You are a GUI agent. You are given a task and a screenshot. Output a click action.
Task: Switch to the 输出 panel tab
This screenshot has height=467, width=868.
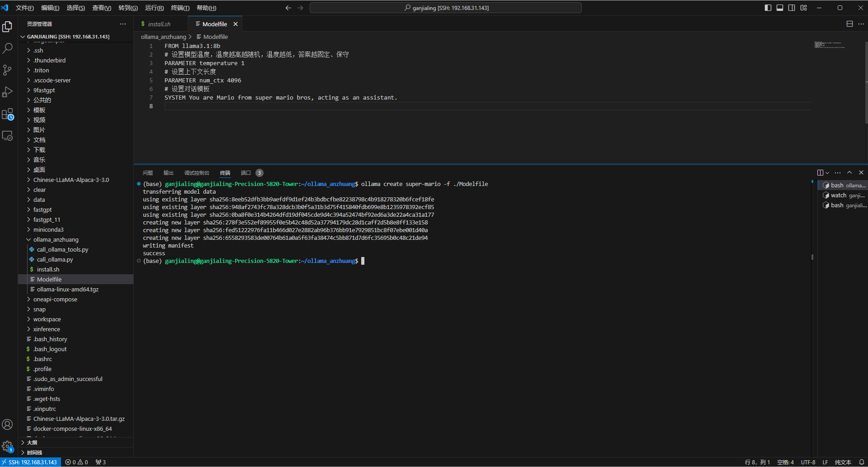click(169, 173)
